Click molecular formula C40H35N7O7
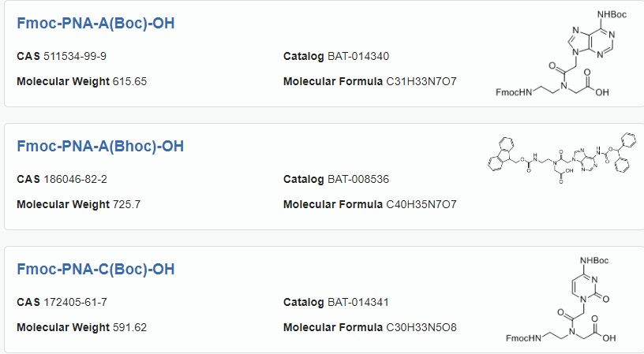 click(x=421, y=204)
